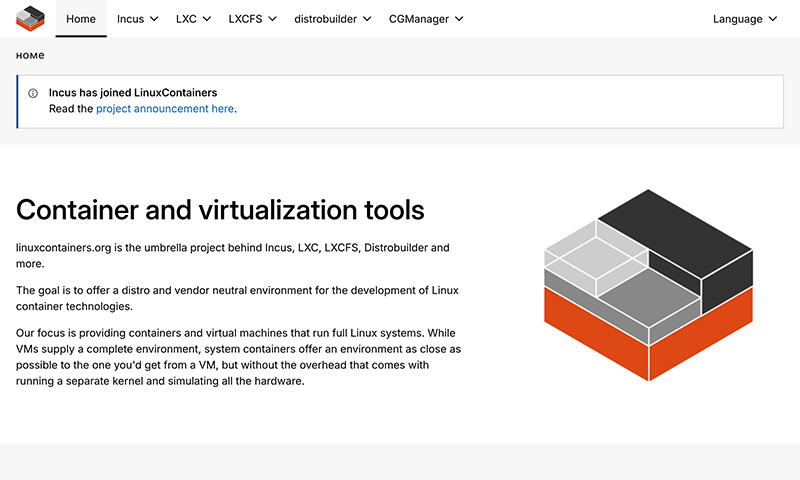
Task: Click the 'Container and virtualization tools' heading
Action: [220, 210]
